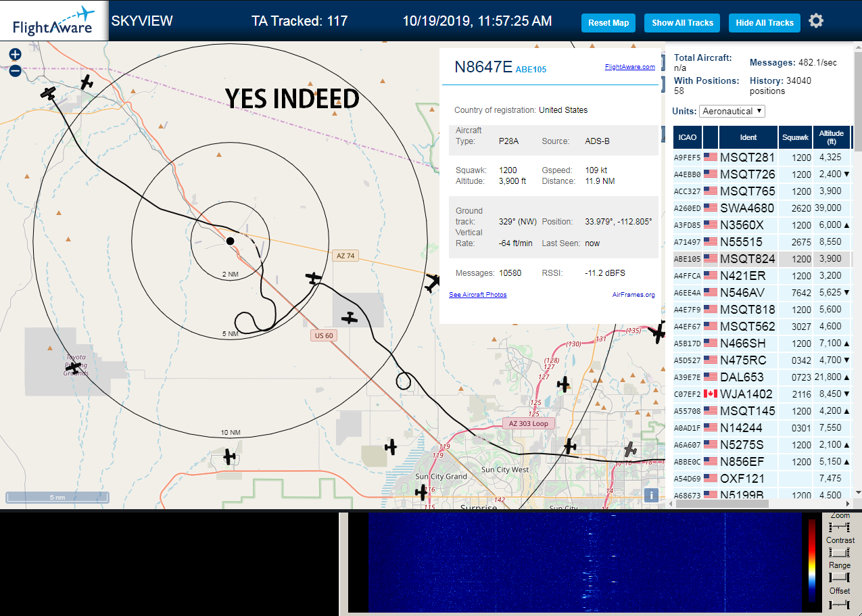
Task: Select the aircraft icon beside the AZ 74 label
Action: pos(313,277)
